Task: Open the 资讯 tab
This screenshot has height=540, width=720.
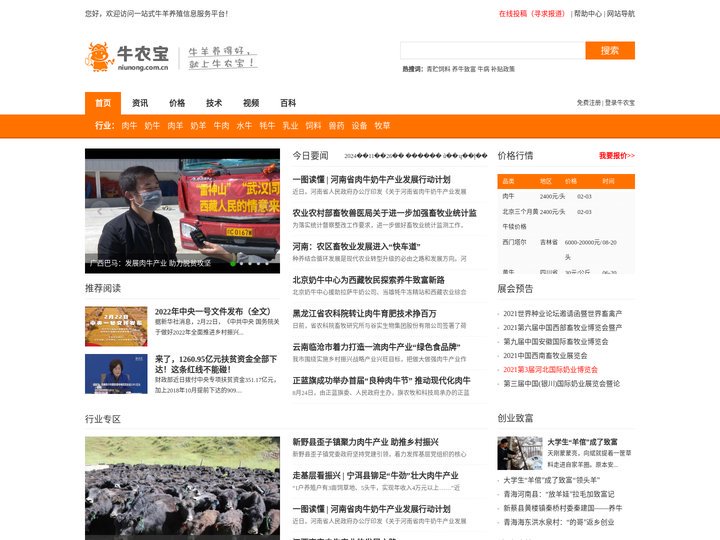Action: pyautogui.click(x=140, y=103)
